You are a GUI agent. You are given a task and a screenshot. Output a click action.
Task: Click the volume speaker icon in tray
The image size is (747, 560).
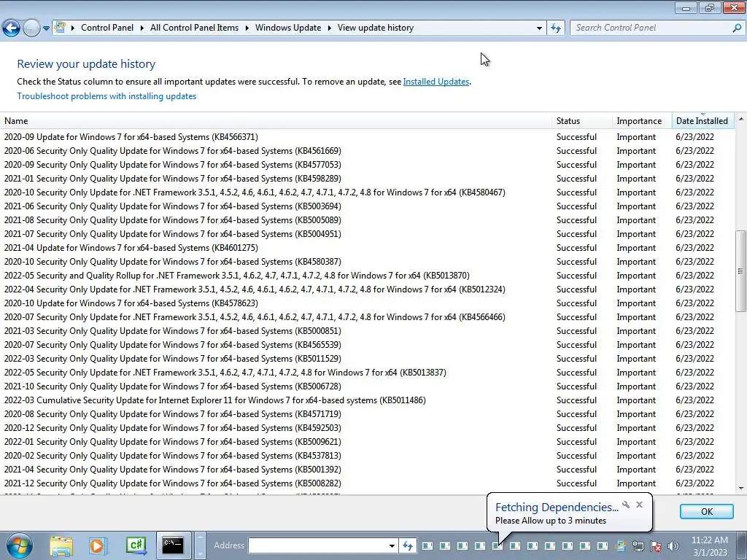673,545
